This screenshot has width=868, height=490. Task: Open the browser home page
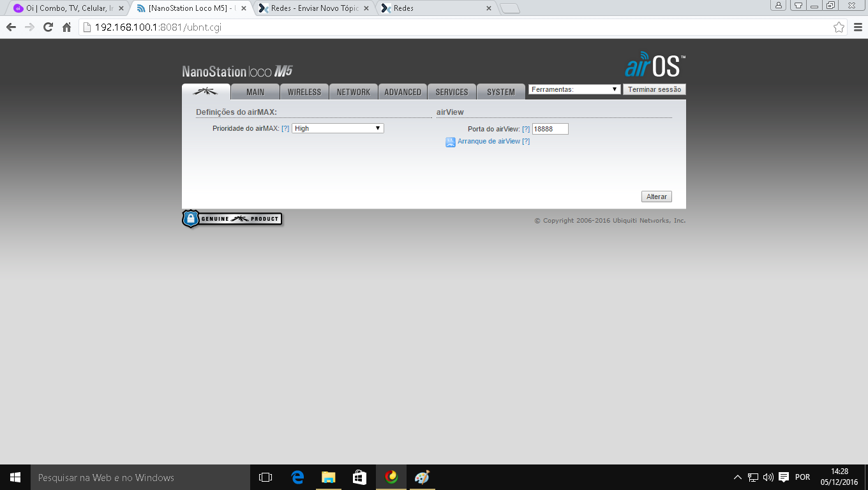66,27
